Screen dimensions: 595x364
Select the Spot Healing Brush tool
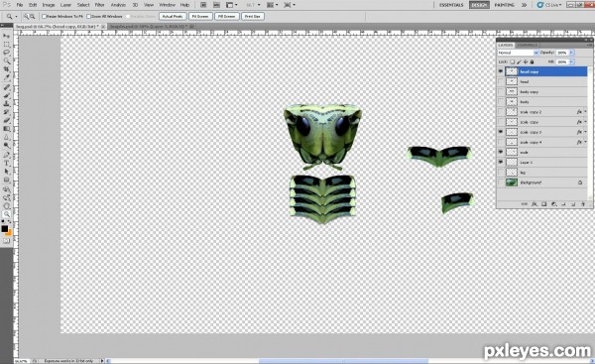tap(7, 87)
